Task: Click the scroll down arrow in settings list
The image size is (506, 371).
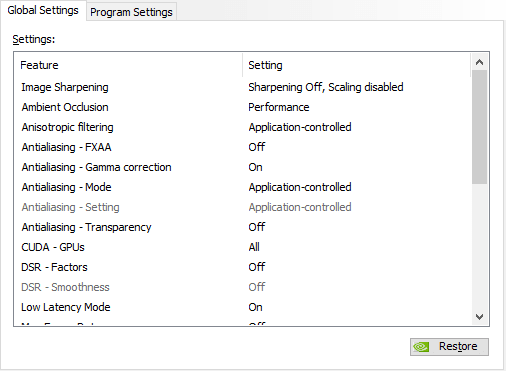Action: point(479,316)
